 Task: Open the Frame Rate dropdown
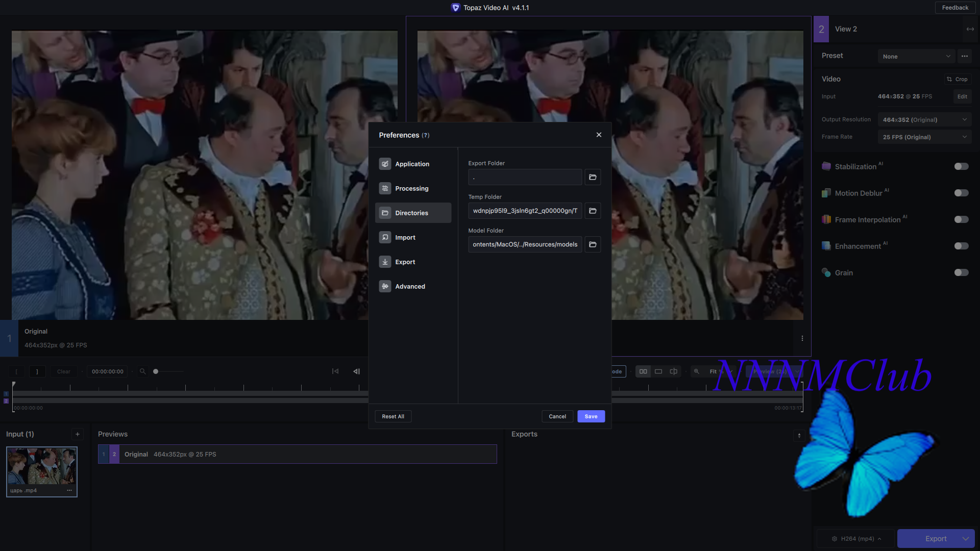click(x=924, y=137)
